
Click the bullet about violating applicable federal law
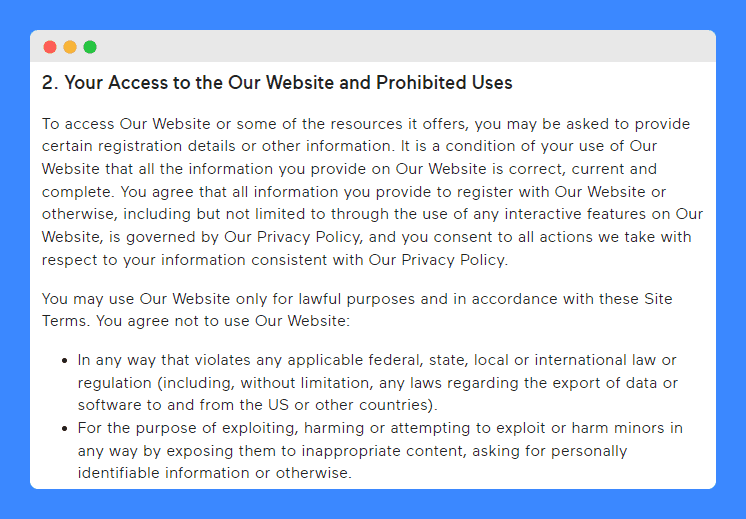(378, 382)
